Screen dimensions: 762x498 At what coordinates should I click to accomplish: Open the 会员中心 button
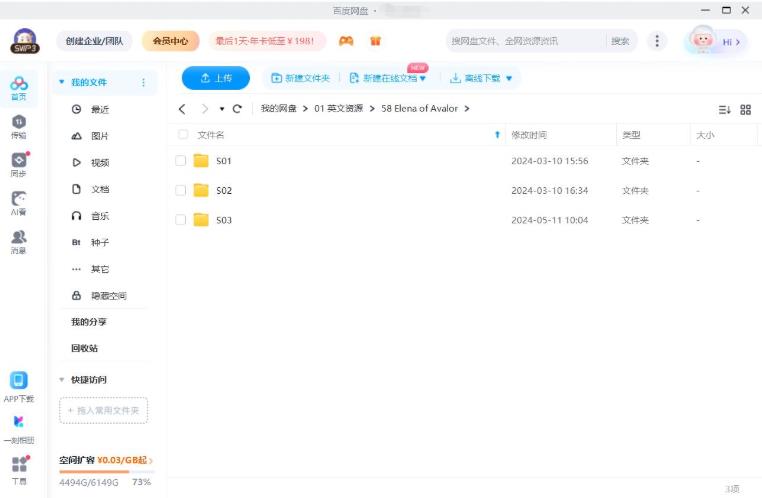(x=171, y=41)
